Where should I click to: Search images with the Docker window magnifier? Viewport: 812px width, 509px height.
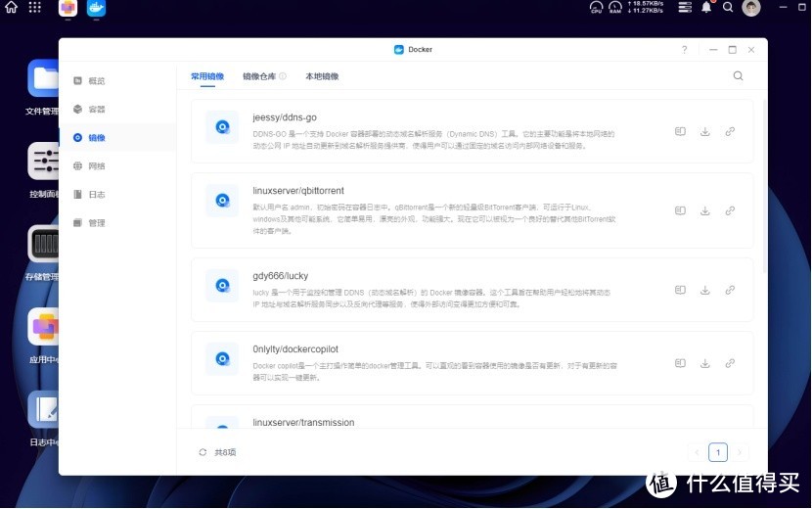[738, 76]
